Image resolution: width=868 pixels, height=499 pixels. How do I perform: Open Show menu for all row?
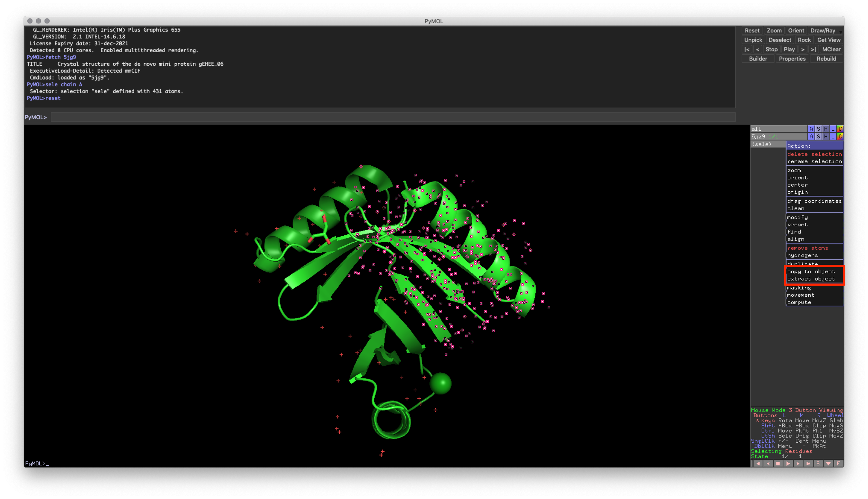coord(818,129)
